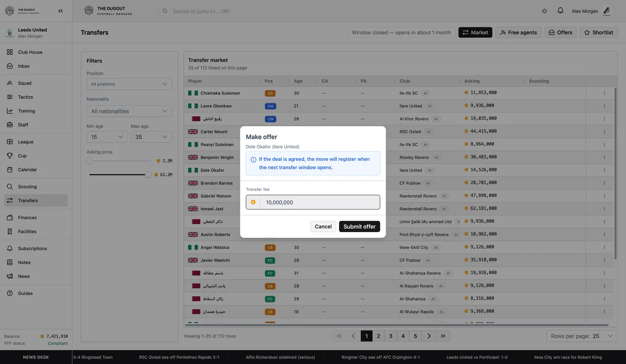Click Benjamin Wright player name
The image size is (626, 364).
pyautogui.click(x=217, y=157)
